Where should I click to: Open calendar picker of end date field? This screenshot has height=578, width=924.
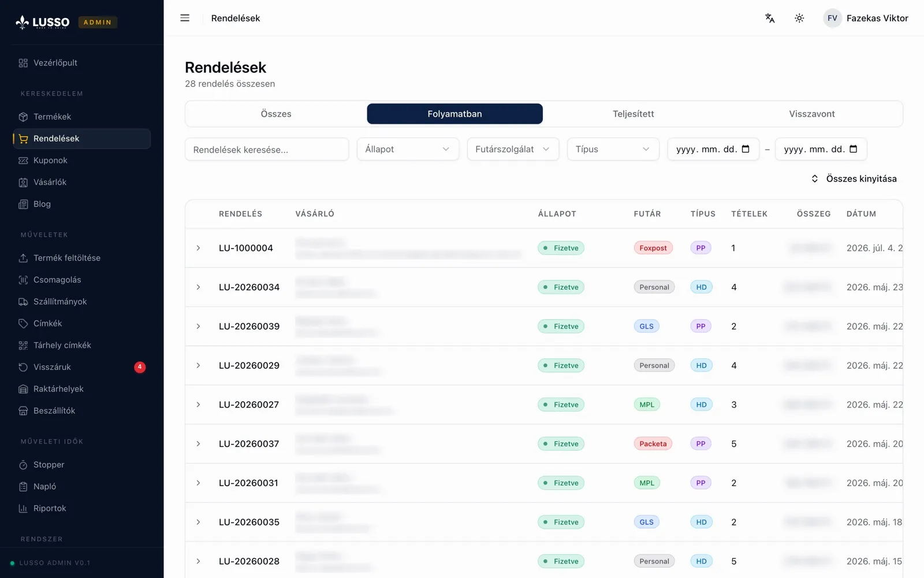[854, 149]
